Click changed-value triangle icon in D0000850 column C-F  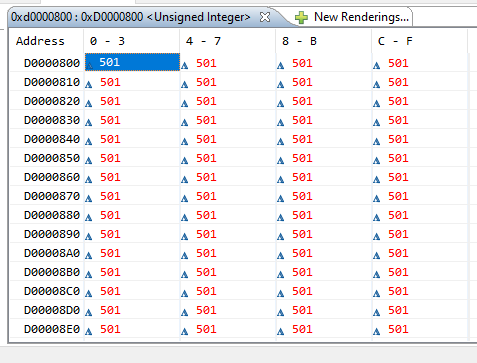(377, 161)
